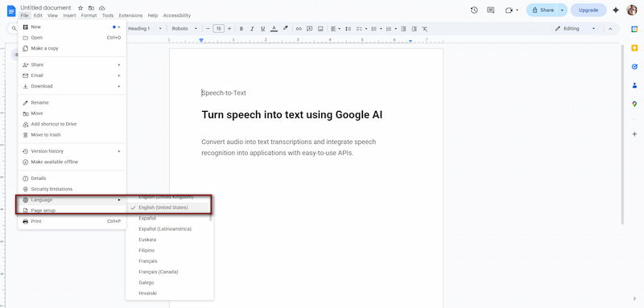Decrease font size with minus button
Screen dimensions: 644x308
point(208,29)
